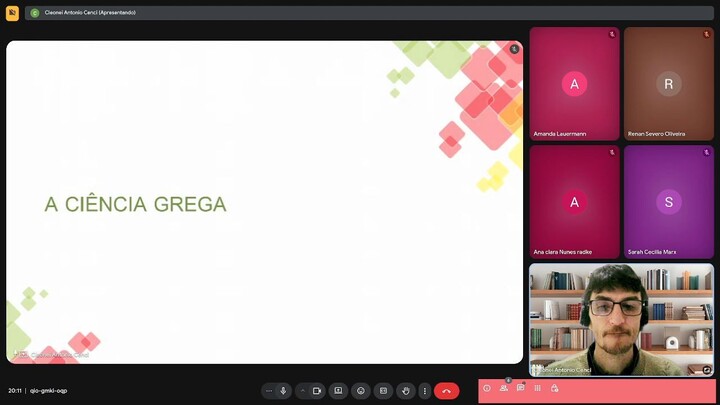Open audio settings arrow beside microphone
The height and width of the screenshot is (405, 720).
268,391
